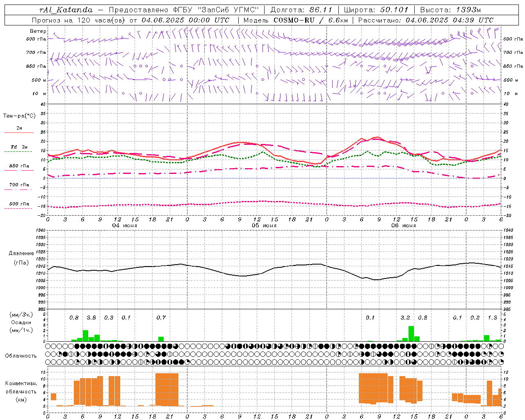Click the '(гПа)' unit under Давление
This screenshot has height=420, width=525.
21,263
